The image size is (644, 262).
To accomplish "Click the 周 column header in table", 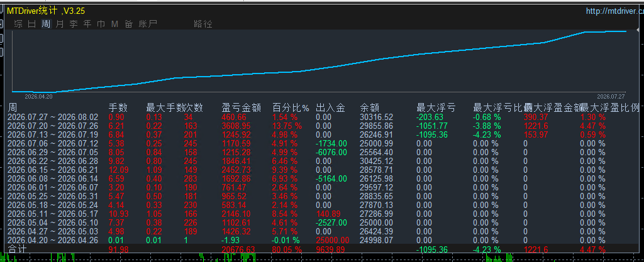I will coord(13,108).
